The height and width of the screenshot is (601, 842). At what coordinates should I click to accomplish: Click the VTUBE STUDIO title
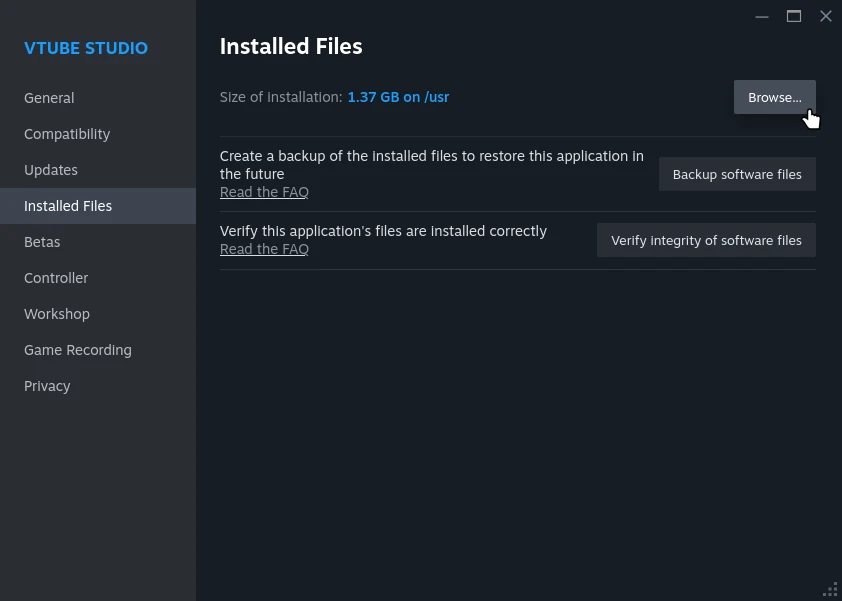tap(86, 48)
